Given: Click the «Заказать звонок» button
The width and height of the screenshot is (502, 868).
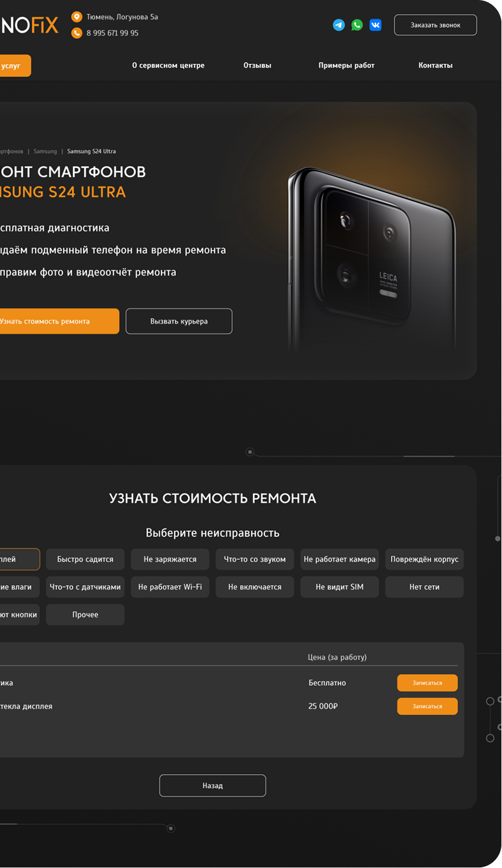Looking at the screenshot, I should click(x=435, y=25).
